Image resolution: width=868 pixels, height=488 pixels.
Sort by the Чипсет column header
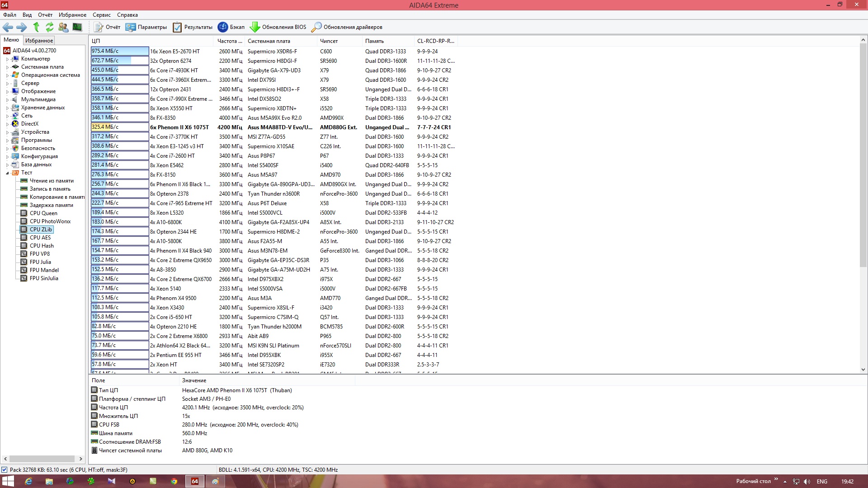(x=329, y=41)
